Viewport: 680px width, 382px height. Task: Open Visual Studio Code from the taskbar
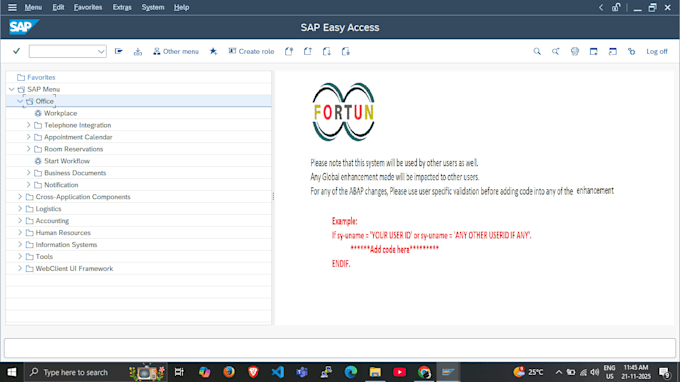click(x=278, y=372)
